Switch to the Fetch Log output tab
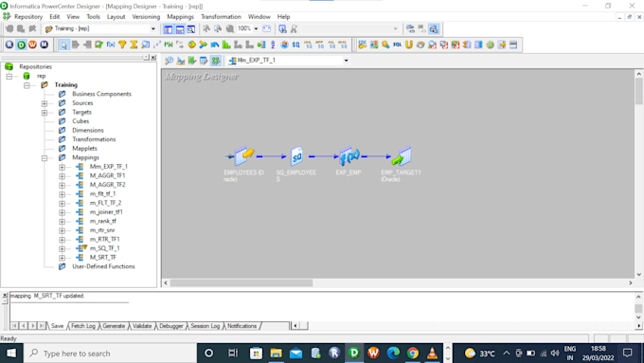Screen dimensions: 644x363 point(83,326)
